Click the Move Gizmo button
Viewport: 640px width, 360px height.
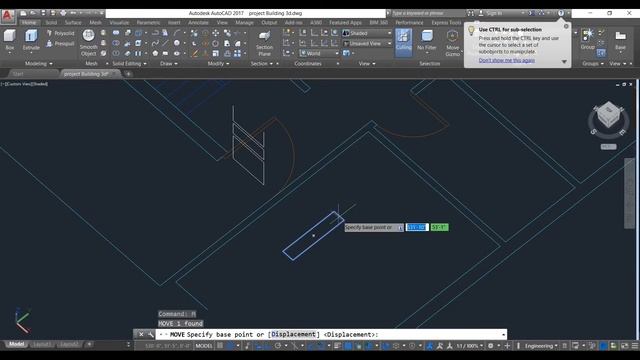[452, 42]
